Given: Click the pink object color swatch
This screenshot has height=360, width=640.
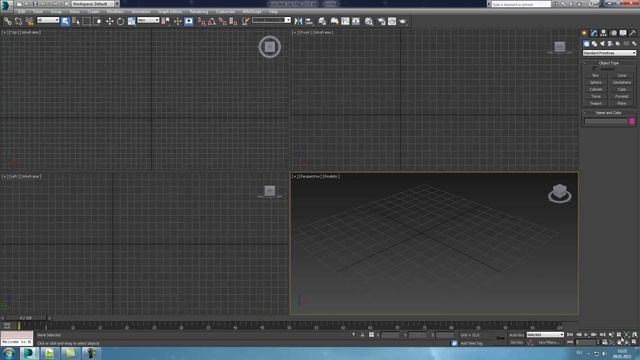Looking at the screenshot, I should (632, 121).
